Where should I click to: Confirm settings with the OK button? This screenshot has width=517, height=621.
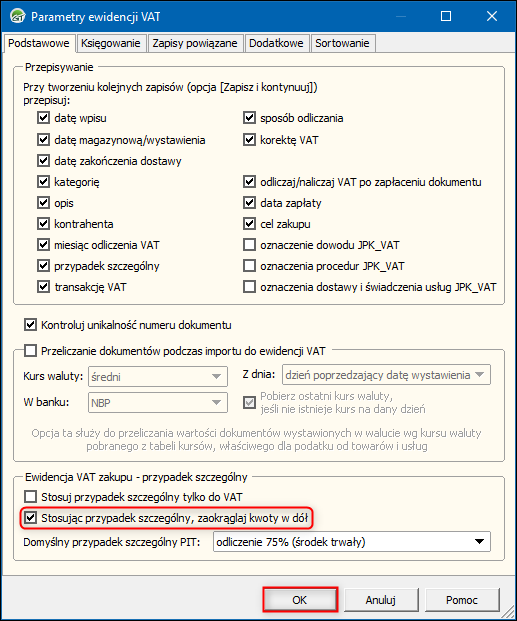point(300,600)
